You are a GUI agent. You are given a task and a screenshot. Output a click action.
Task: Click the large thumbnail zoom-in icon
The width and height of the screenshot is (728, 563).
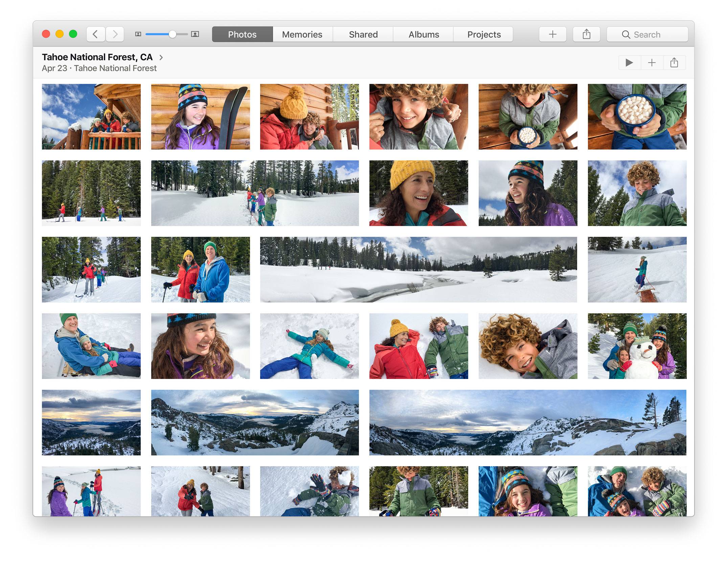(x=195, y=34)
